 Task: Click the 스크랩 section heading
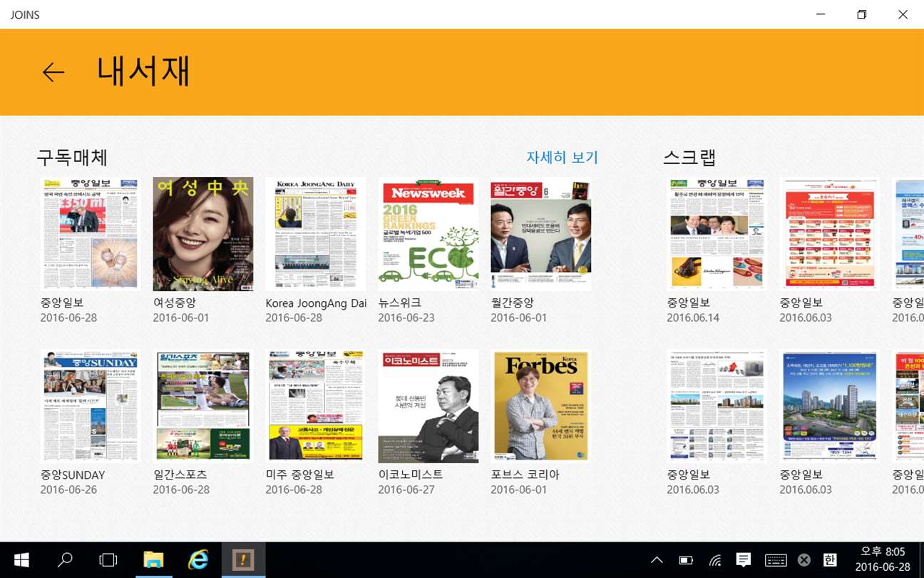coord(689,157)
